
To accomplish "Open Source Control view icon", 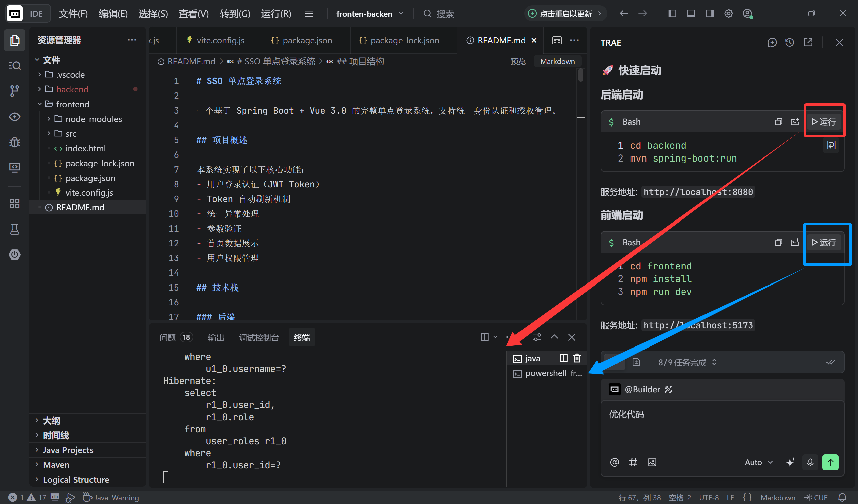I will 15,91.
